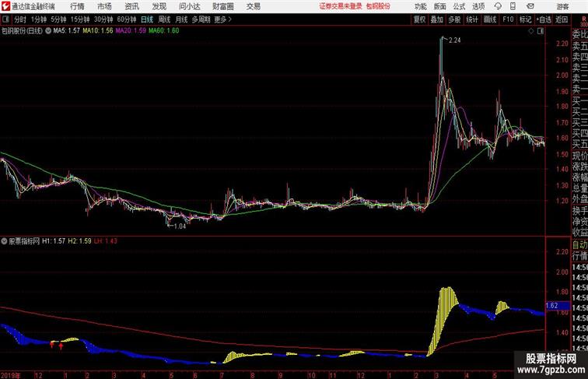Open the 公式 menu
The width and height of the screenshot is (588, 379).
pos(459,6)
